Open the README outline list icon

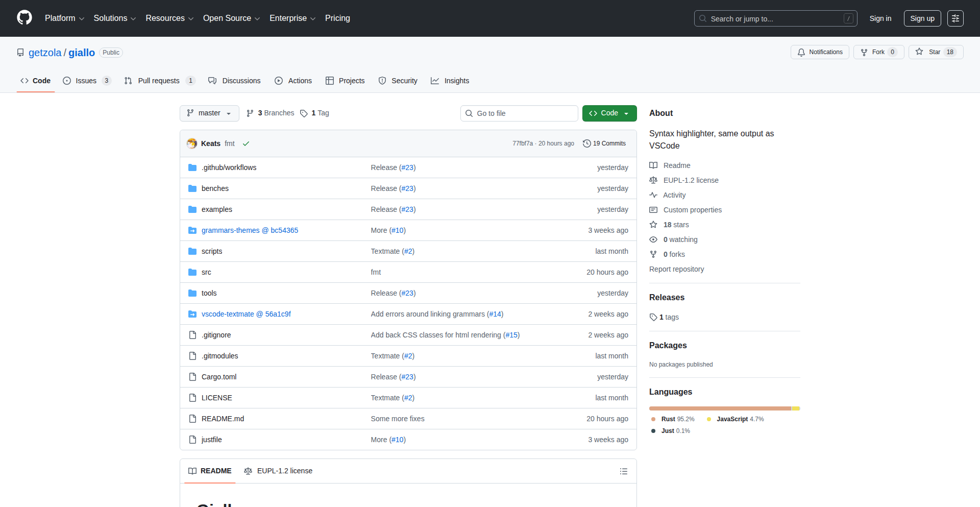[x=623, y=471]
